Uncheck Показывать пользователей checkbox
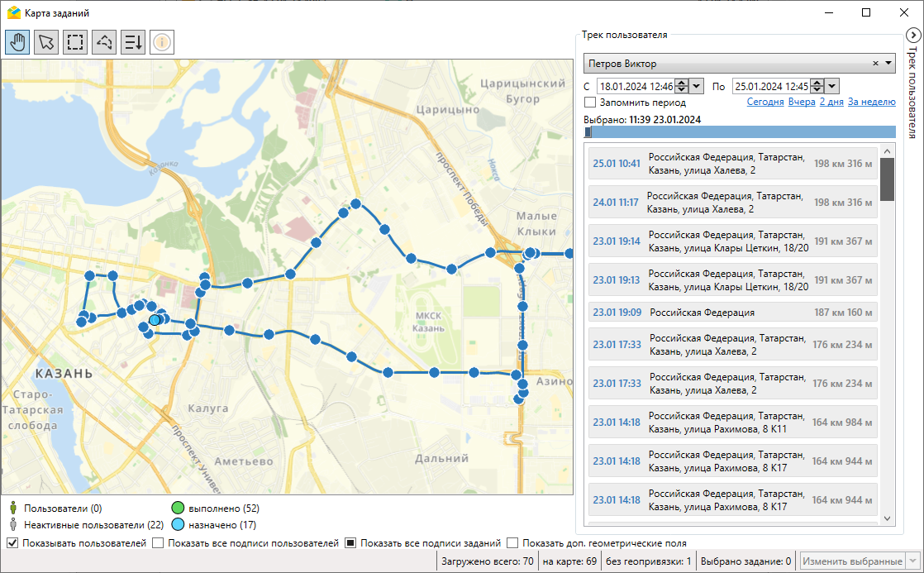 pos(12,543)
